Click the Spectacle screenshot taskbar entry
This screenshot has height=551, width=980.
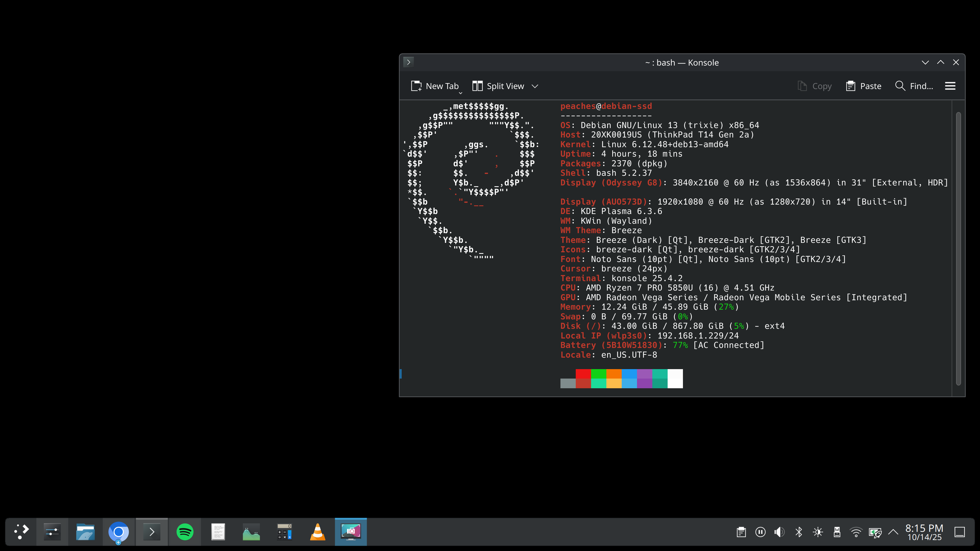[351, 532]
